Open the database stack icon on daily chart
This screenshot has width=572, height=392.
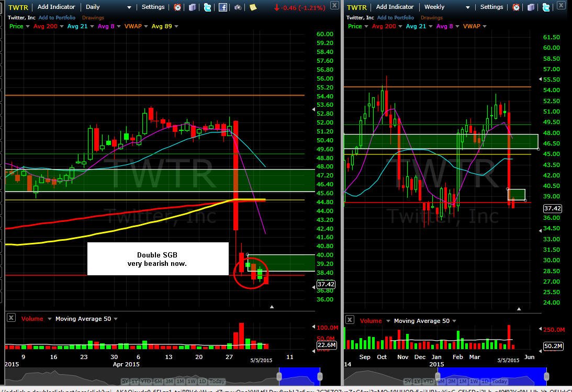click(x=193, y=7)
